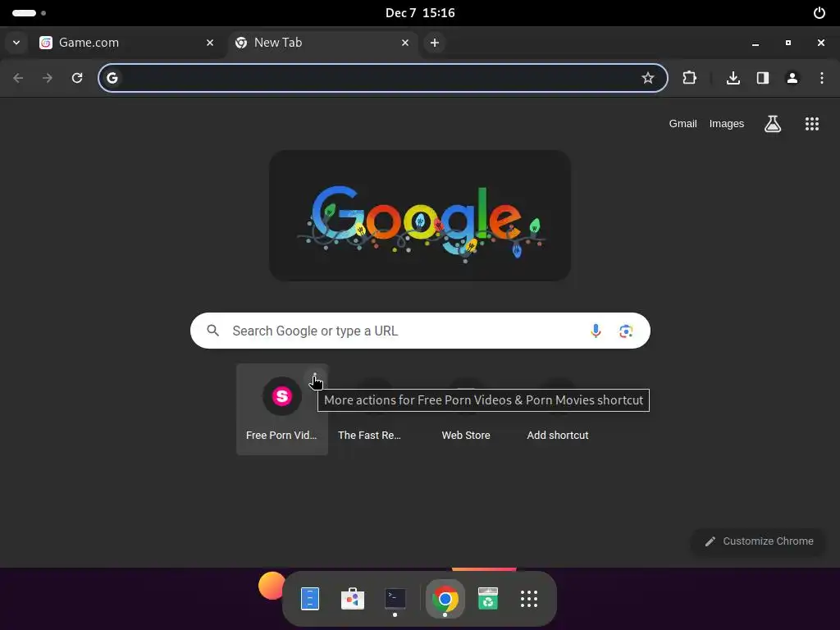Switch to the Game.com tab
Screen dimensions: 840x630
click(127, 43)
